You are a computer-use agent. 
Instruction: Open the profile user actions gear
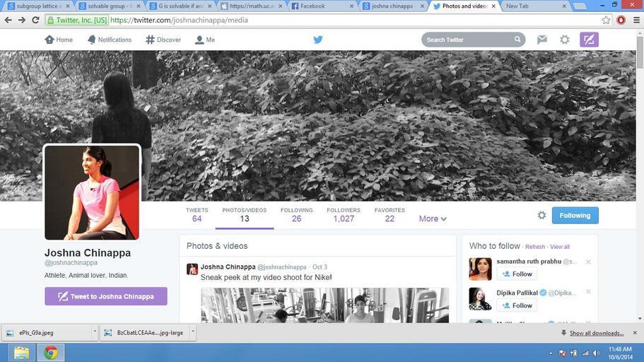point(541,215)
